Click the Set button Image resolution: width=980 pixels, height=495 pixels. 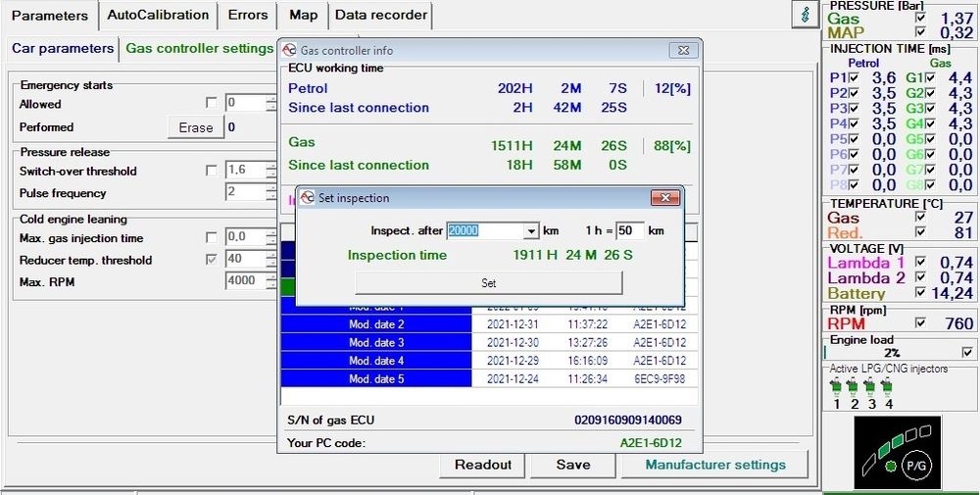(x=489, y=283)
